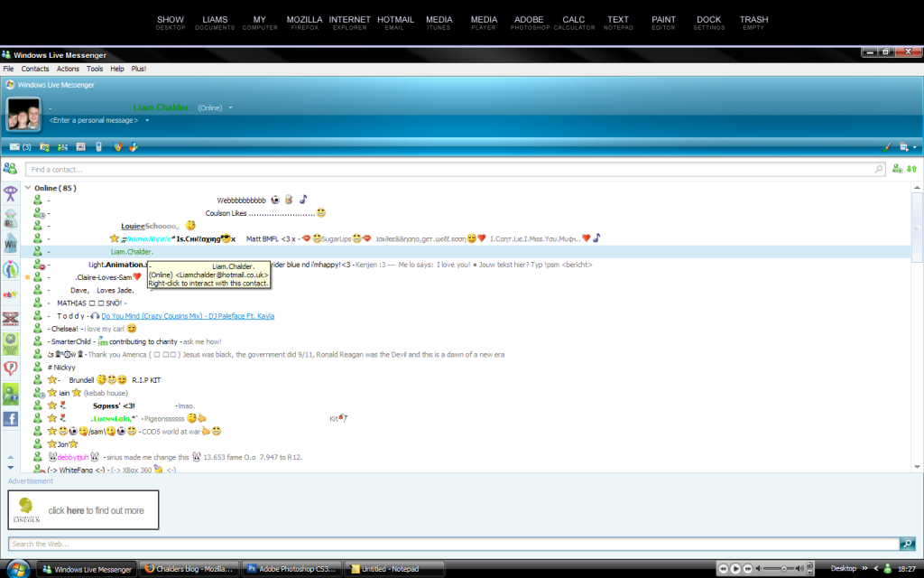Click the add a contact icon
This screenshot has width=924, height=578.
tap(896, 169)
